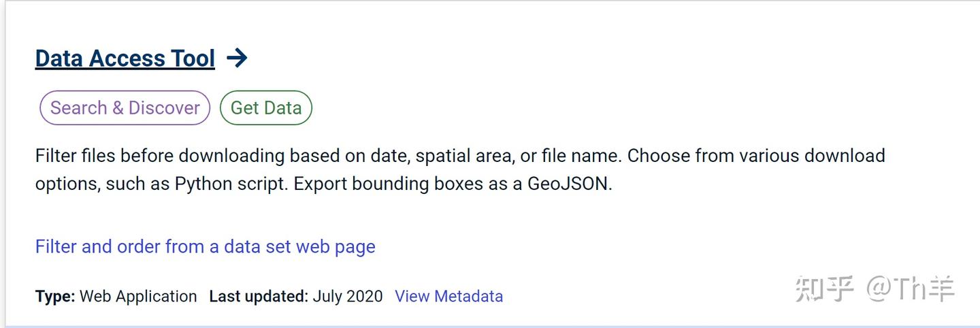Image resolution: width=980 pixels, height=328 pixels.
Task: Click the arrow icon beside Data Access Tool
Action: coord(237,59)
